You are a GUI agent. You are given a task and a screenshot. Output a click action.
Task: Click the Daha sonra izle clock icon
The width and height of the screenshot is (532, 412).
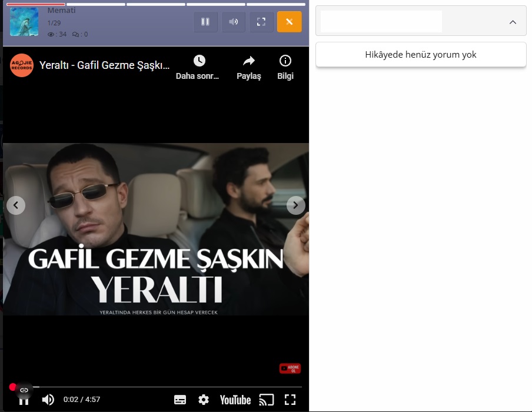[199, 61]
